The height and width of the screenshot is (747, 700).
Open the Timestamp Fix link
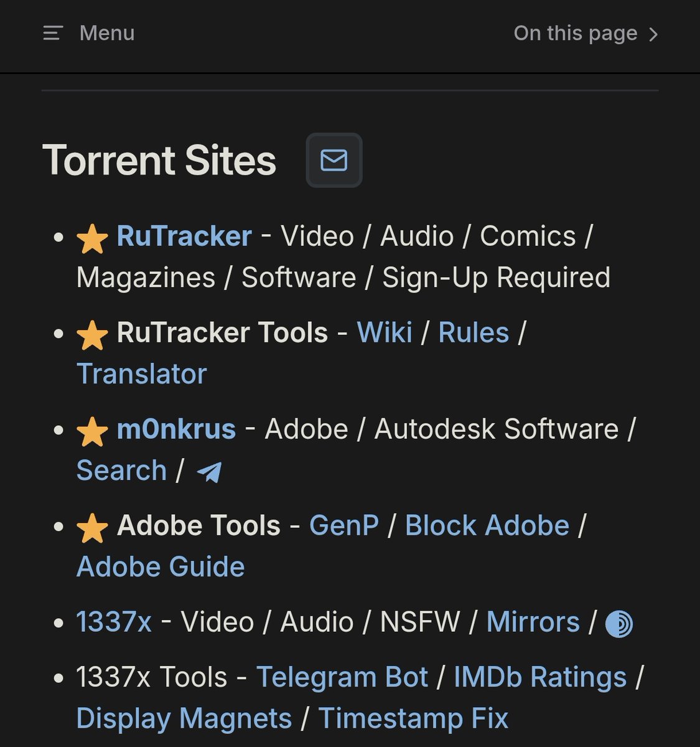click(413, 718)
